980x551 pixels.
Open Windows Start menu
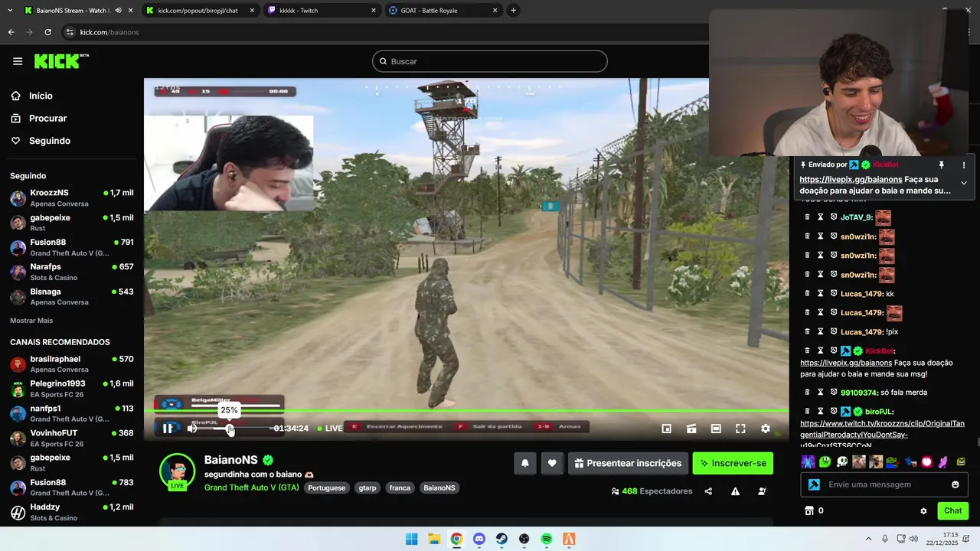[411, 539]
